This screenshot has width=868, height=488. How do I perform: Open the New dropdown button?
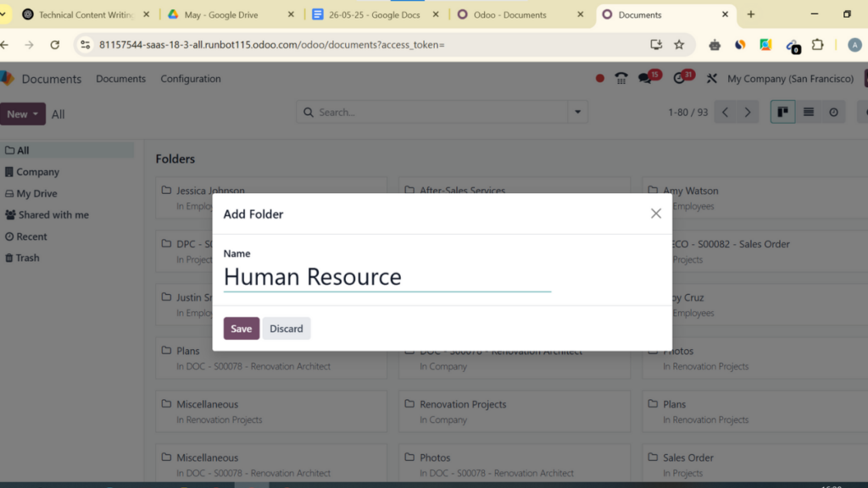(x=23, y=114)
